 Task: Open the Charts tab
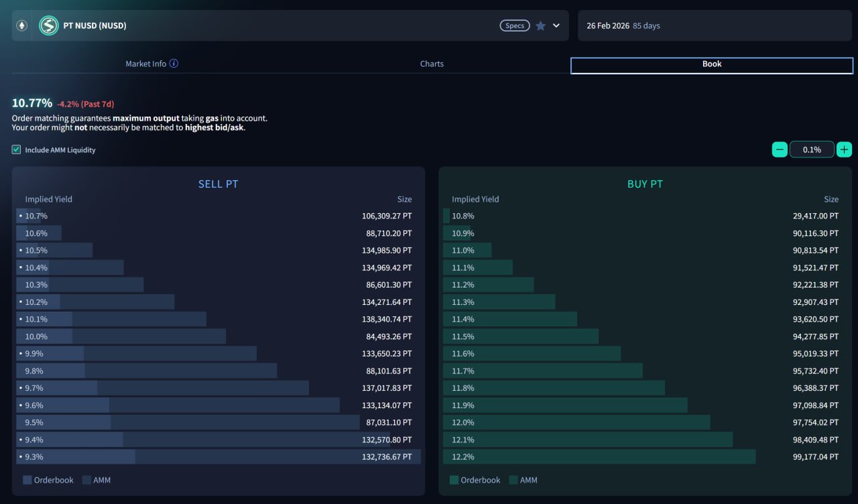pyautogui.click(x=432, y=64)
